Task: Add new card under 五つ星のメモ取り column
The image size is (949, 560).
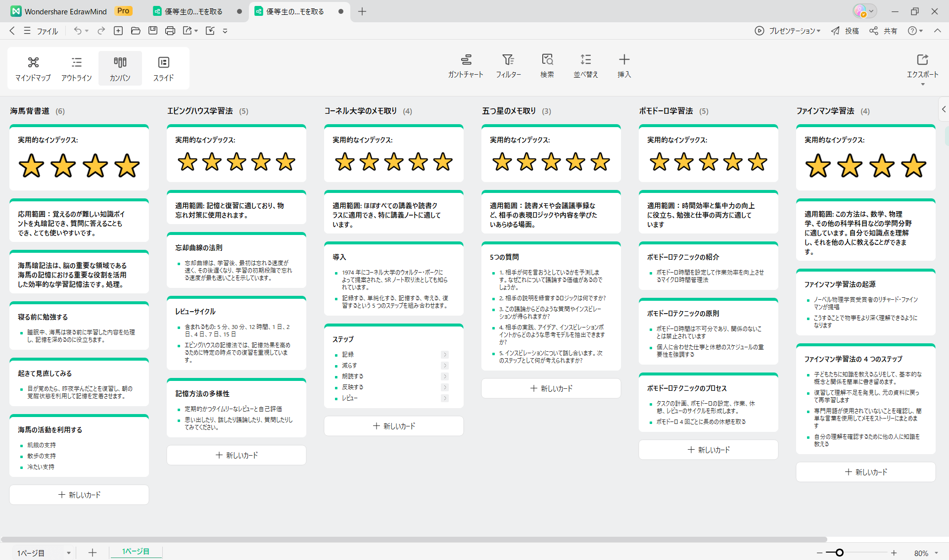Action: (x=551, y=388)
